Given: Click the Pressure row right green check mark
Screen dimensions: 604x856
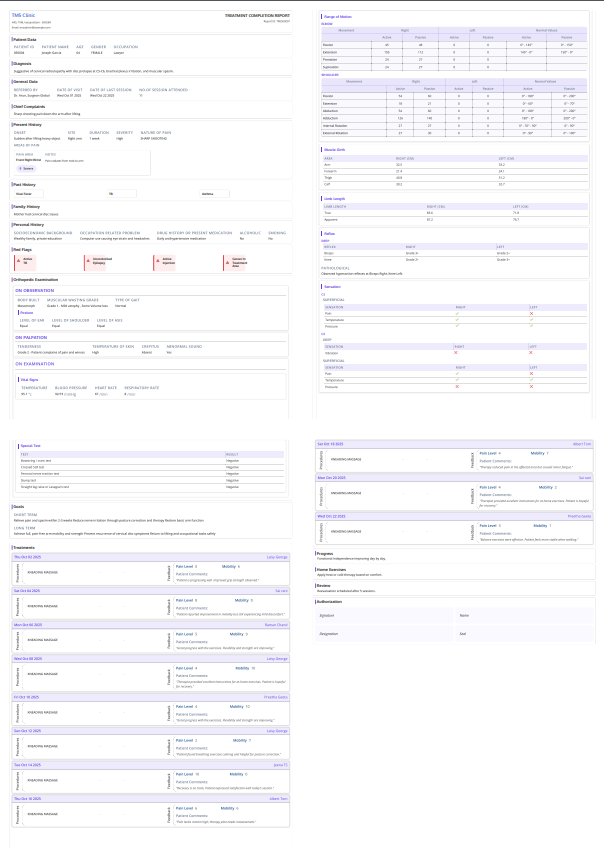Looking at the screenshot, I should pyautogui.click(x=457, y=326).
